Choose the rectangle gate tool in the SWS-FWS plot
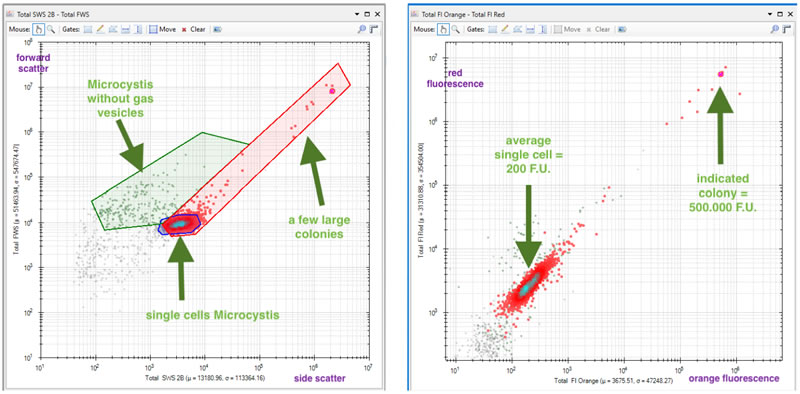Viewport: 800px width, 394px height. point(88,29)
